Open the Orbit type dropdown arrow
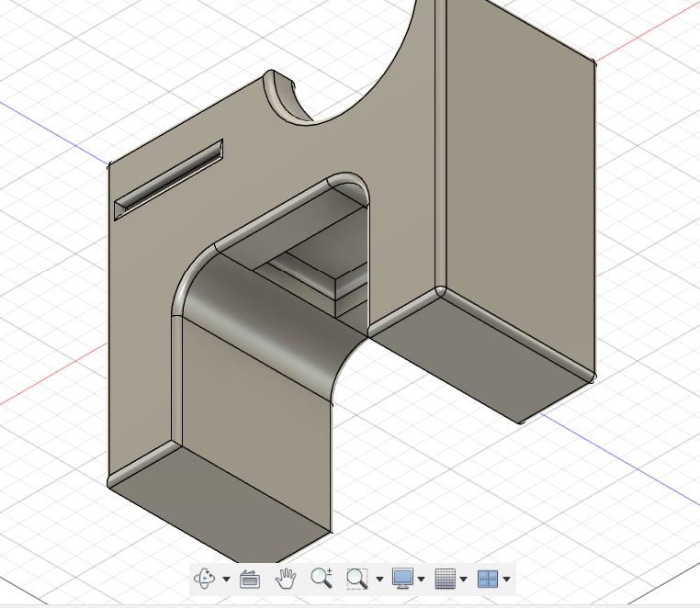Image resolution: width=700 pixels, height=608 pixels. [226, 580]
